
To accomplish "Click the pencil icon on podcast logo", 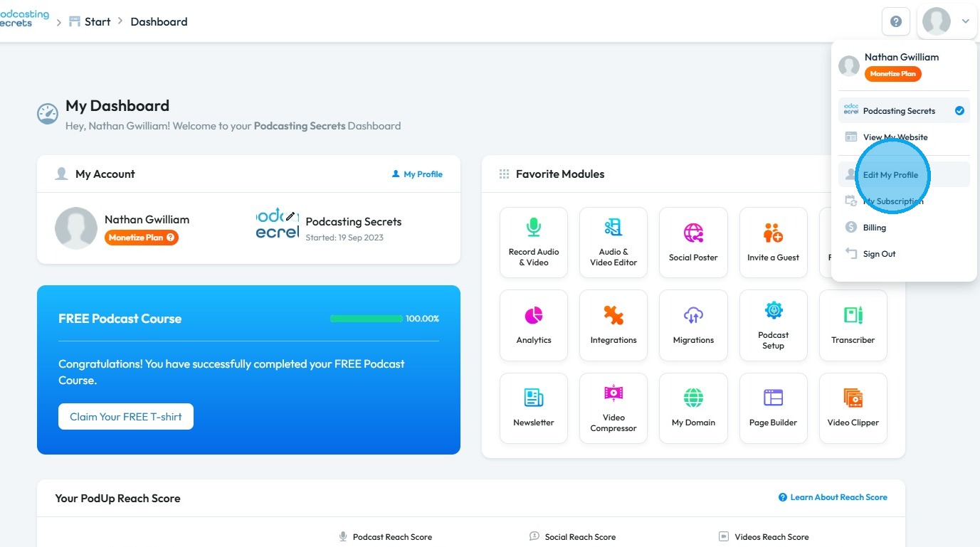I will point(290,216).
